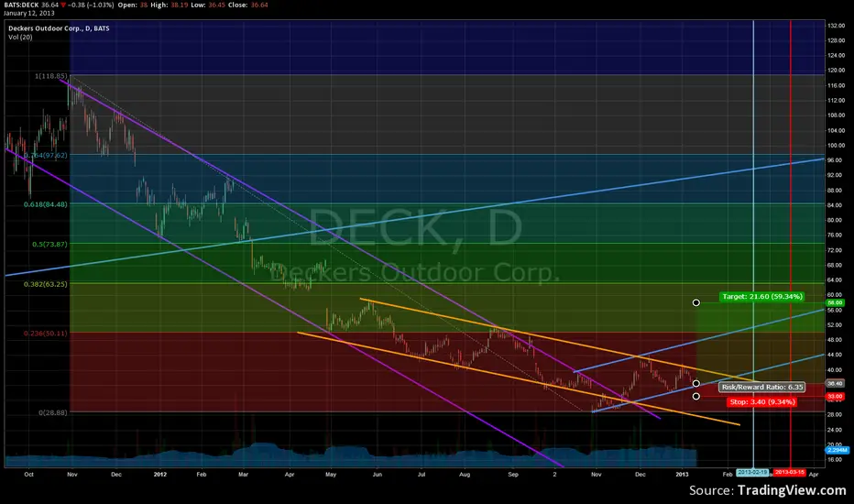Click the High: 38.19 value in header

169,5
